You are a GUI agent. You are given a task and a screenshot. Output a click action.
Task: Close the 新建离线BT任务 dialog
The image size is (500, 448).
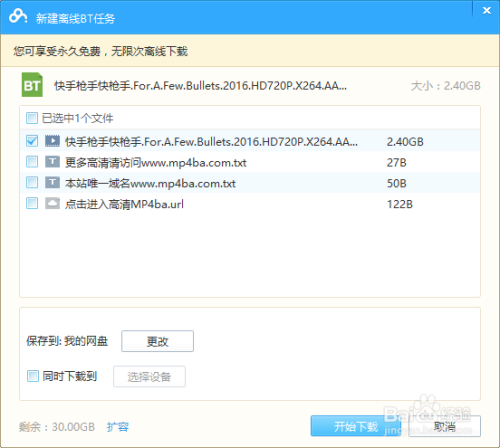coord(487,10)
